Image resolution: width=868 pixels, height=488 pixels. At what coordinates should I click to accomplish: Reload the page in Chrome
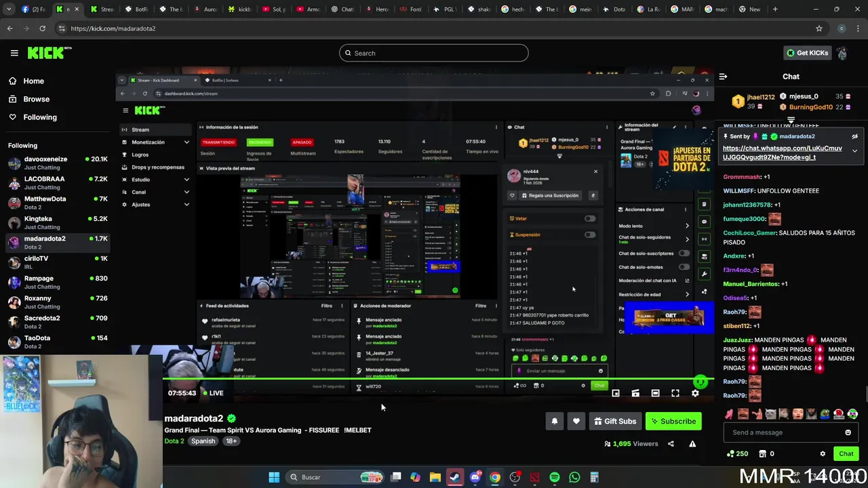pyautogui.click(x=42, y=28)
